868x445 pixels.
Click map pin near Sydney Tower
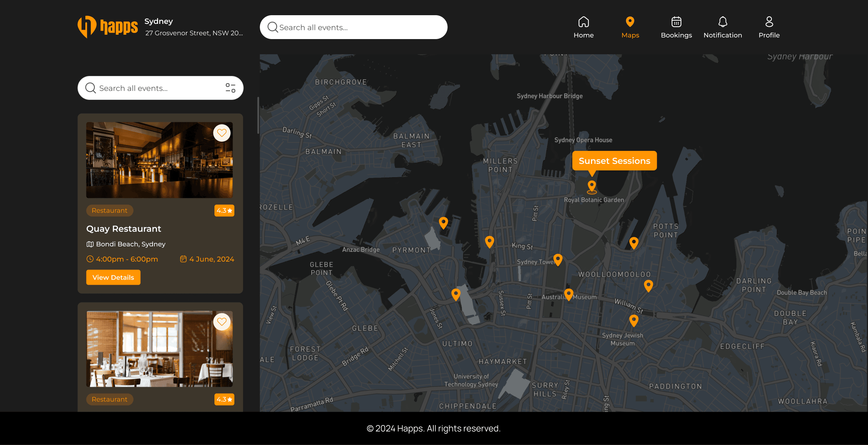[558, 259]
